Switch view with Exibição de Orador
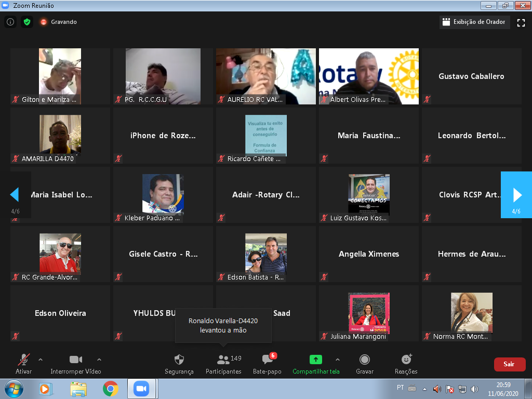This screenshot has height=399, width=532. click(x=475, y=22)
